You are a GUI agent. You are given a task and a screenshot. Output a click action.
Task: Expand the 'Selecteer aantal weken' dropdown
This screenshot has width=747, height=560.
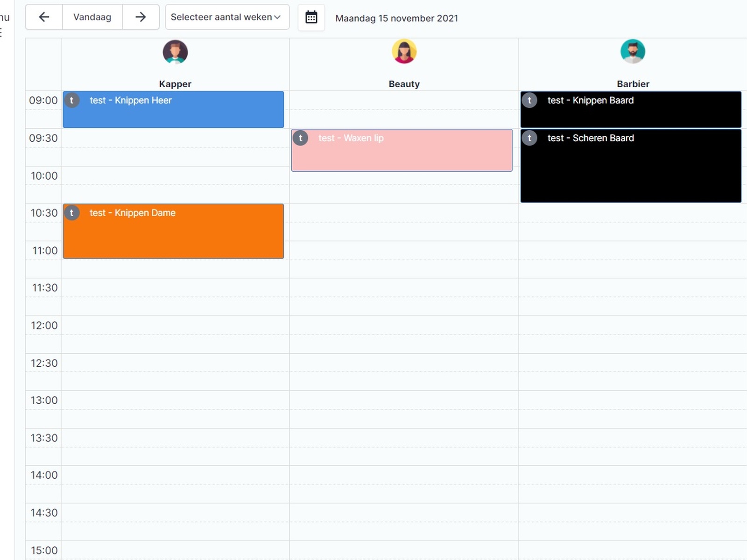pos(227,17)
